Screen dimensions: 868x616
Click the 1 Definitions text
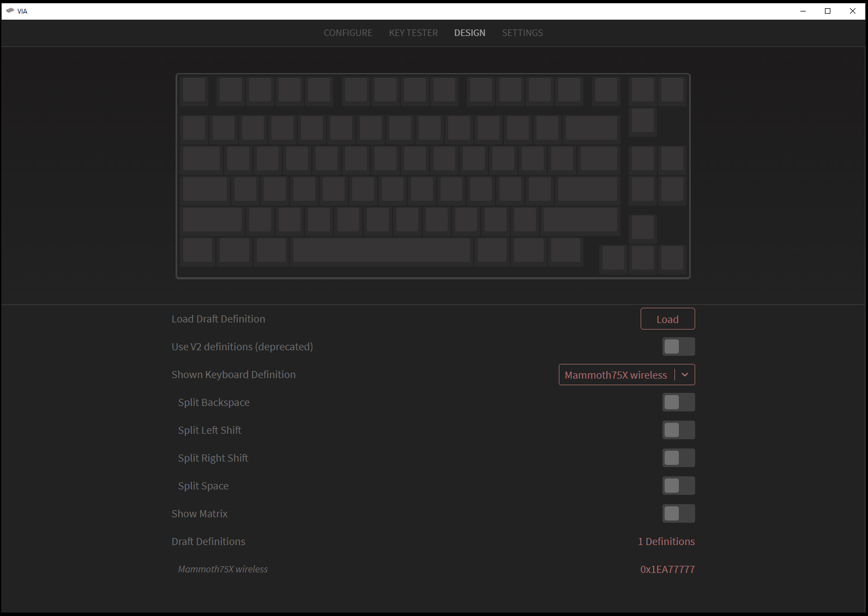pos(666,541)
